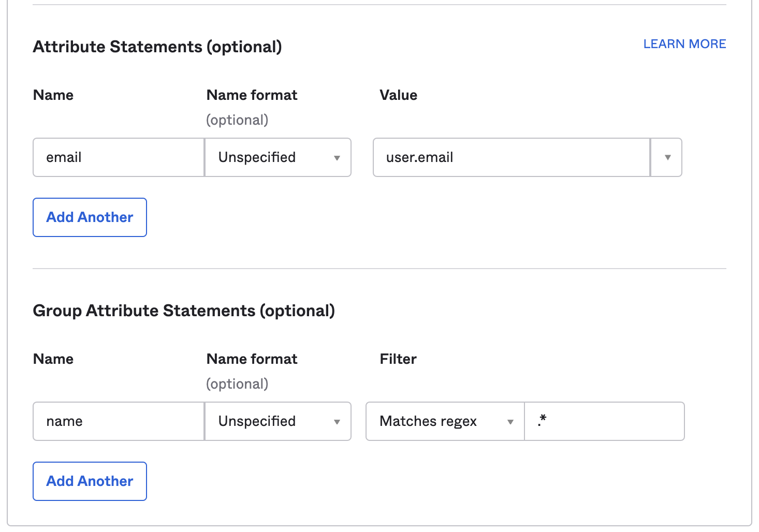
Task: Click Add Another under Group Attribute Statements
Action: [89, 481]
